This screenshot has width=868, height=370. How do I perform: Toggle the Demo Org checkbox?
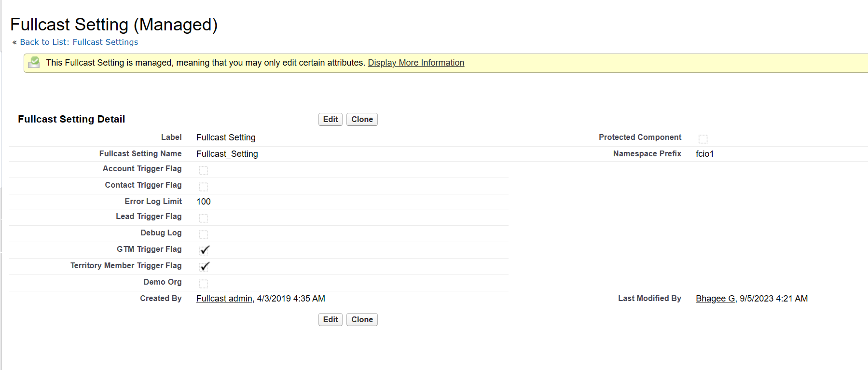click(x=204, y=284)
